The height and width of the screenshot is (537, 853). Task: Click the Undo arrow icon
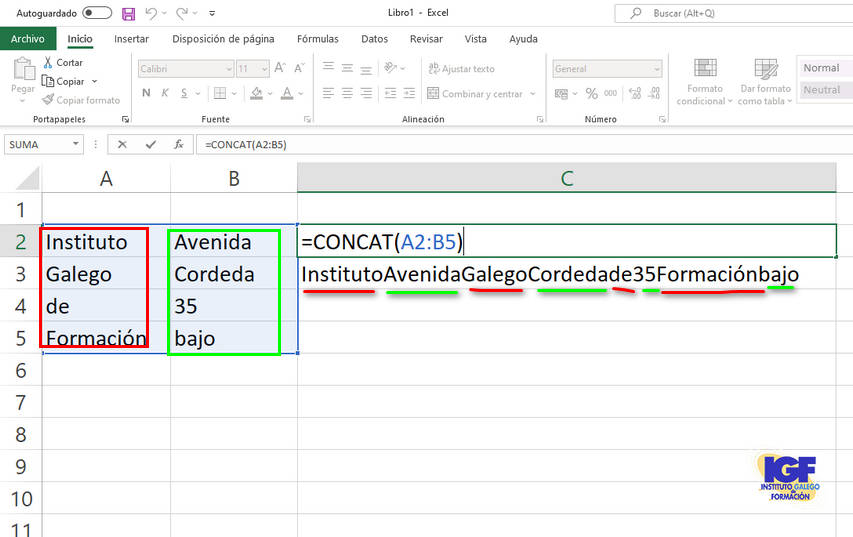pyautogui.click(x=152, y=14)
